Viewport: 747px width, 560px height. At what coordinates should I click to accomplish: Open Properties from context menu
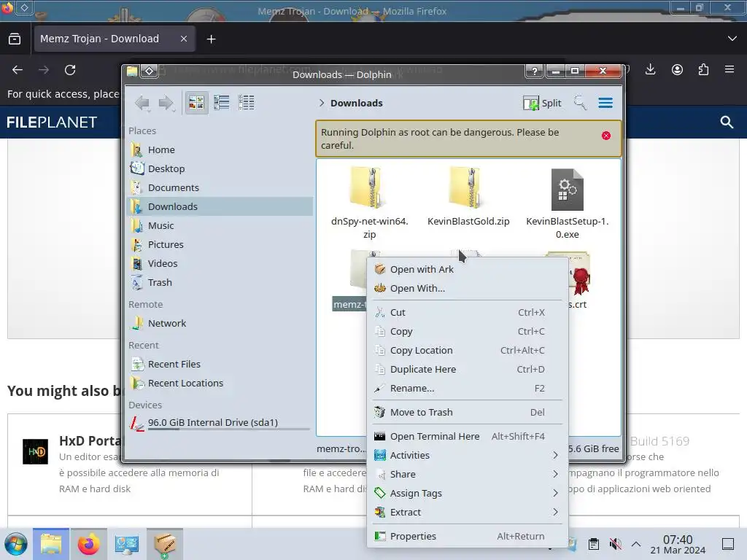[x=467, y=536]
